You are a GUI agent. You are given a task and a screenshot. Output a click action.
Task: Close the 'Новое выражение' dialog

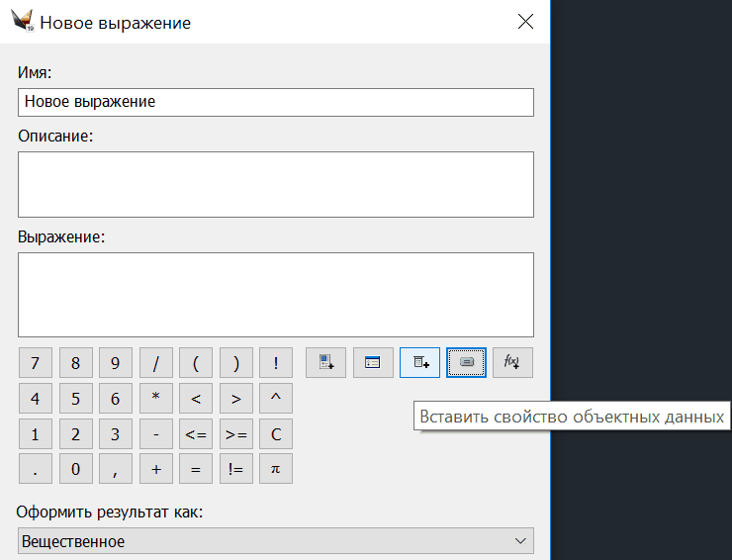coord(525,22)
